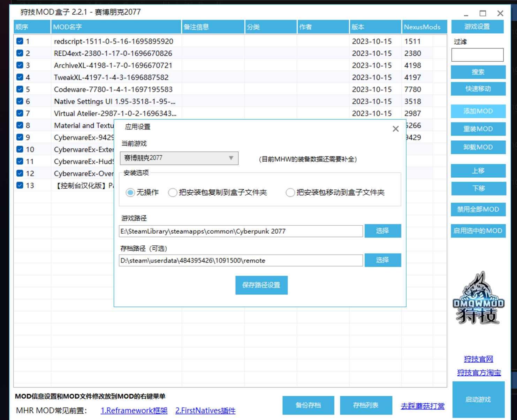Click the 添加MOD button
Viewport: 517px width, 420px height.
pos(478,111)
